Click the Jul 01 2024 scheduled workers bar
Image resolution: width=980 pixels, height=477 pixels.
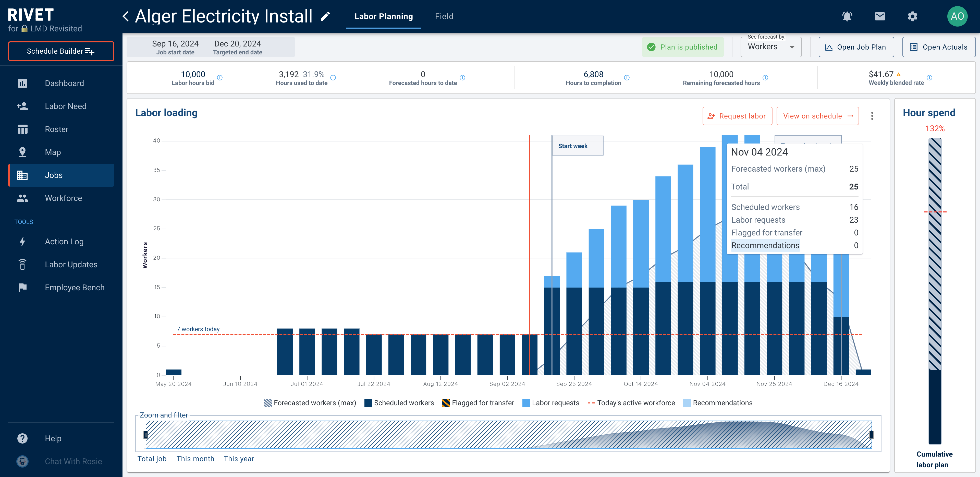pyautogui.click(x=307, y=352)
